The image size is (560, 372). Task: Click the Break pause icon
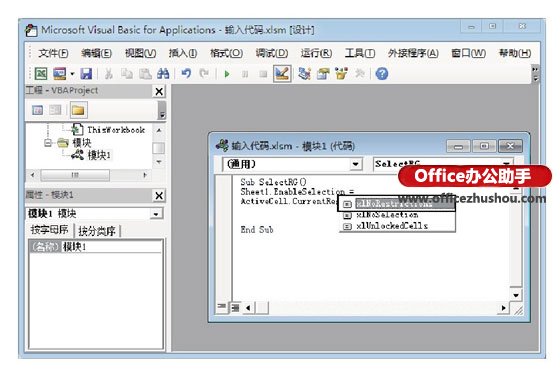coord(245,74)
